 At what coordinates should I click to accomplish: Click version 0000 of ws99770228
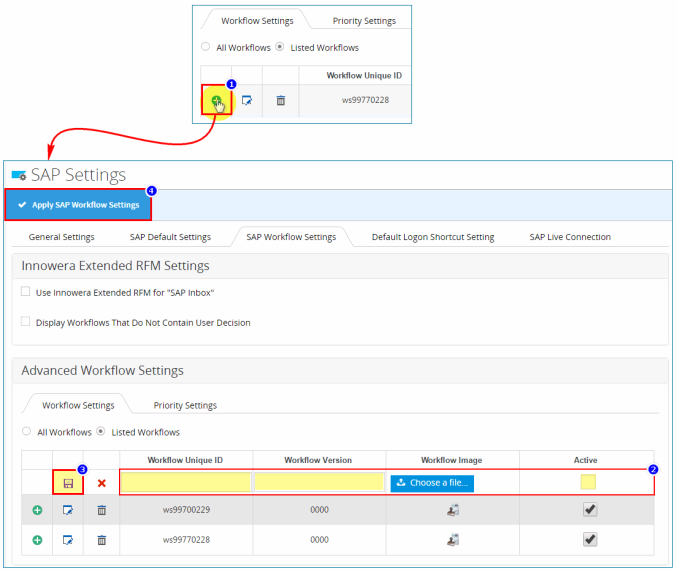pyautogui.click(x=320, y=540)
